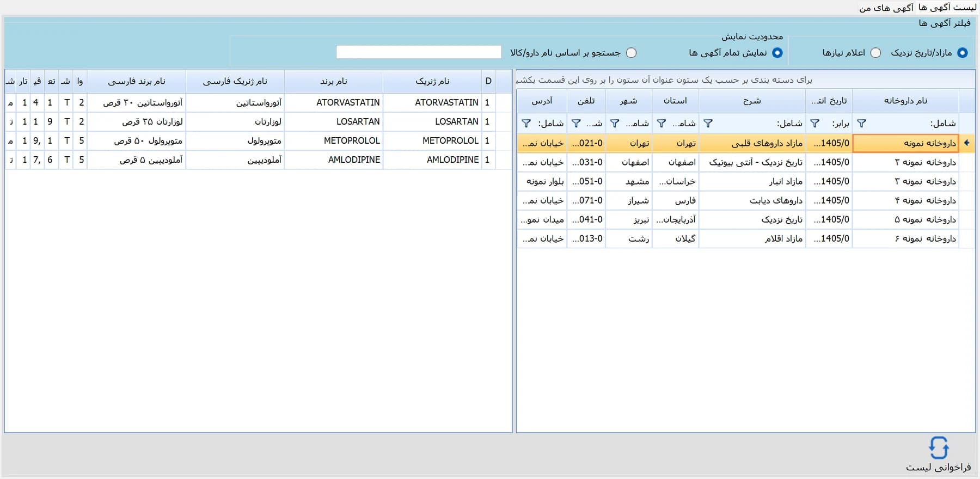Open filter icon for address (آدرس) column
This screenshot has width=980, height=479.
tap(526, 124)
